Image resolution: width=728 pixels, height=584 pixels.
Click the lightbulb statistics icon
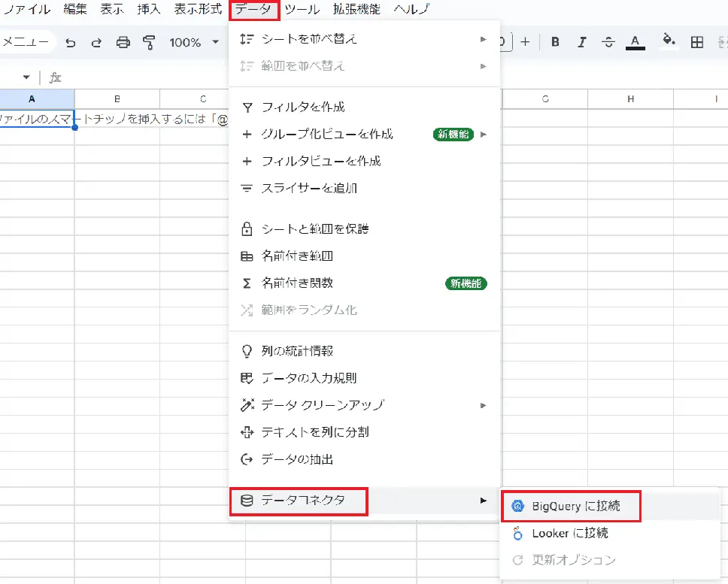(247, 351)
